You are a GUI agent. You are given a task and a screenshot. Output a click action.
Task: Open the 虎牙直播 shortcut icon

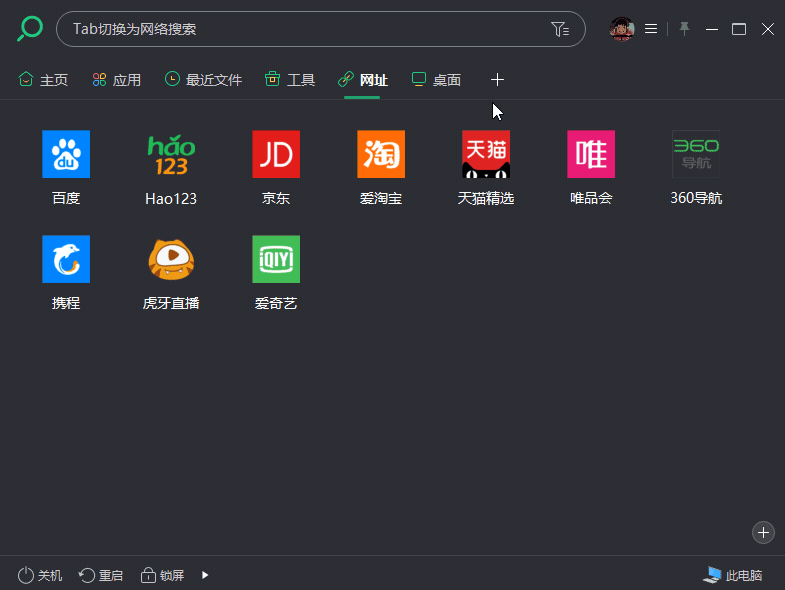pyautogui.click(x=171, y=259)
